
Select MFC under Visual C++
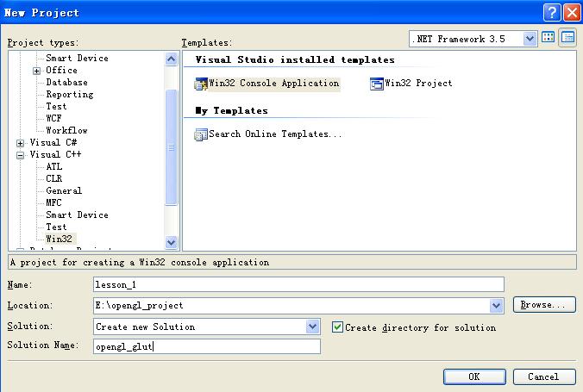[x=53, y=202]
